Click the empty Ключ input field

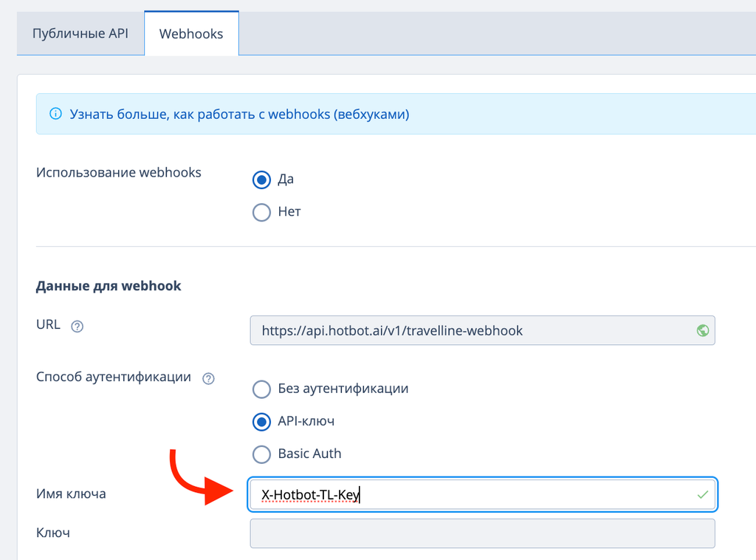click(x=482, y=533)
